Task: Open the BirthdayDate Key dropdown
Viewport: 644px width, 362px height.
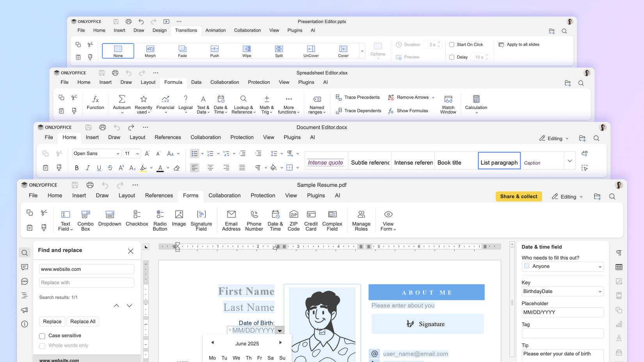Action: pyautogui.click(x=562, y=291)
